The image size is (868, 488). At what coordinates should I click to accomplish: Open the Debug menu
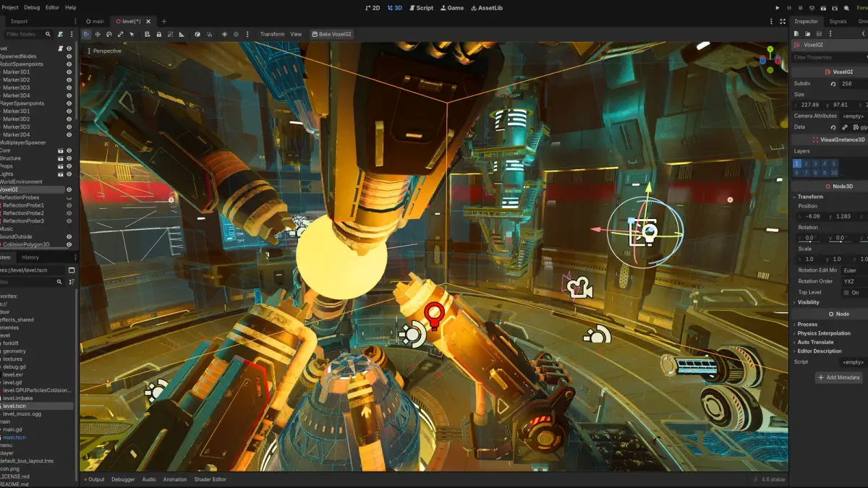tap(32, 7)
